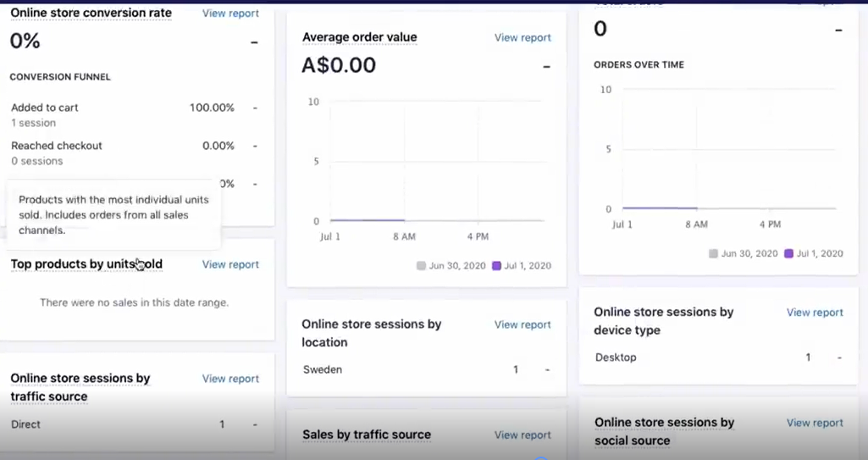Click Online store sessions by social source heading
Image resolution: width=868 pixels, height=460 pixels.
point(664,431)
